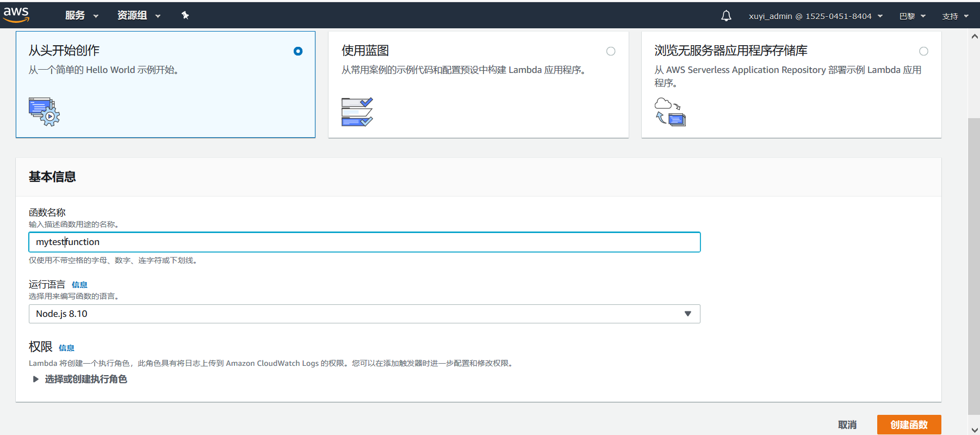Click the 基本信息 heading
This screenshot has height=435, width=980.
[52, 176]
